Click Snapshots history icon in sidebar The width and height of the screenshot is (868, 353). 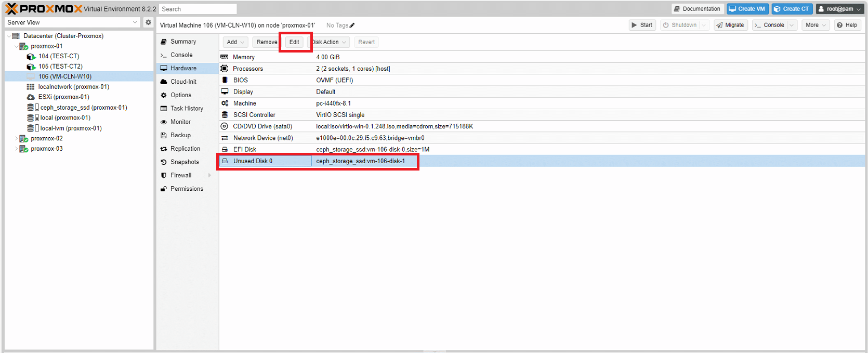click(x=164, y=162)
